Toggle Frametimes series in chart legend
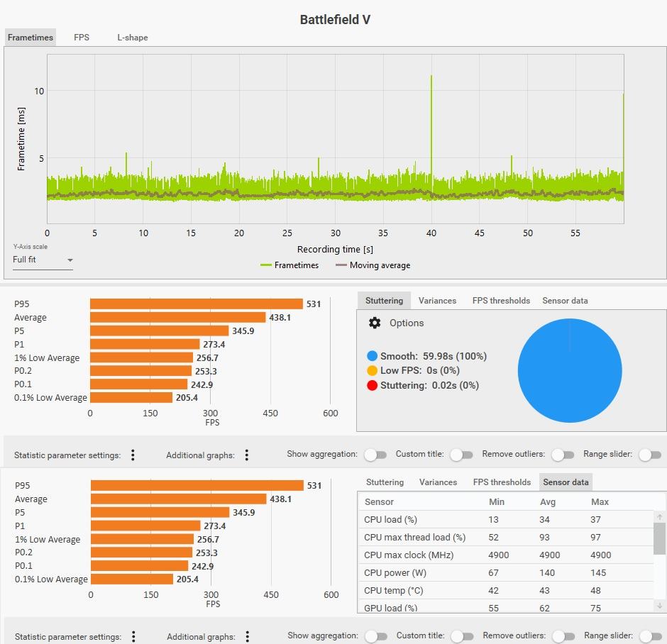The height and width of the screenshot is (644, 667). 290,265
